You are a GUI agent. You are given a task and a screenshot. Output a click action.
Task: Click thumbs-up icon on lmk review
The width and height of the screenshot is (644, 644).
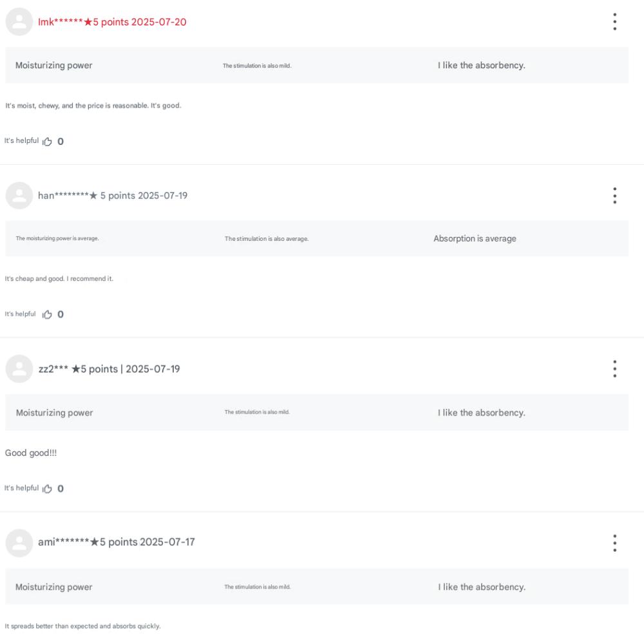(x=48, y=141)
